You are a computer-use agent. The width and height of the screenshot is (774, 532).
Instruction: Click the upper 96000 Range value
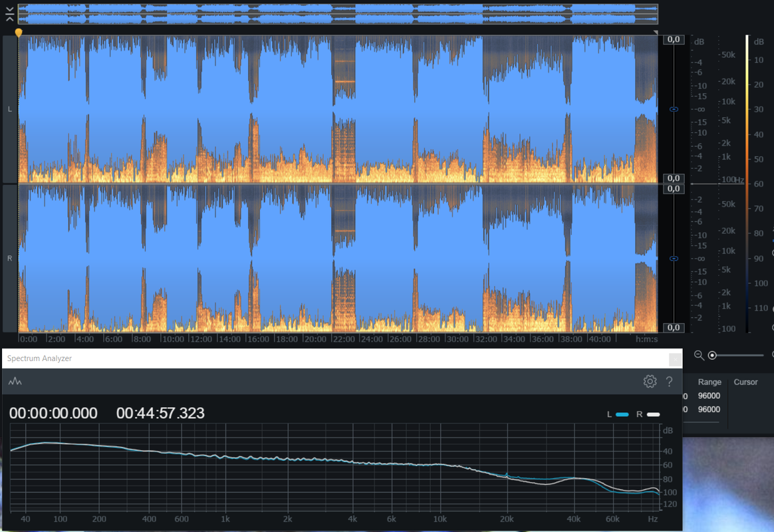(709, 396)
